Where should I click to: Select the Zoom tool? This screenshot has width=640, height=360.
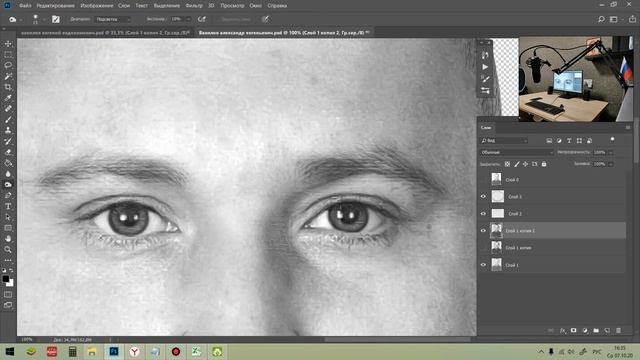(x=8, y=249)
